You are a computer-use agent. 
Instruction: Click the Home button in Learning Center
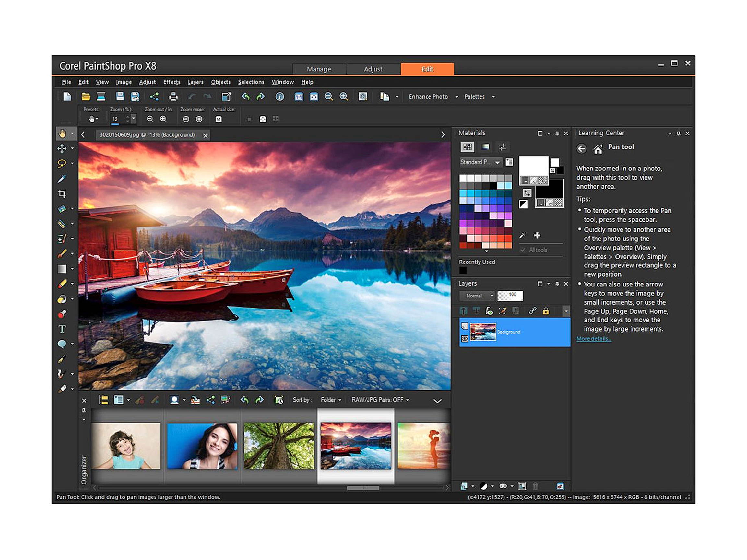pos(598,149)
